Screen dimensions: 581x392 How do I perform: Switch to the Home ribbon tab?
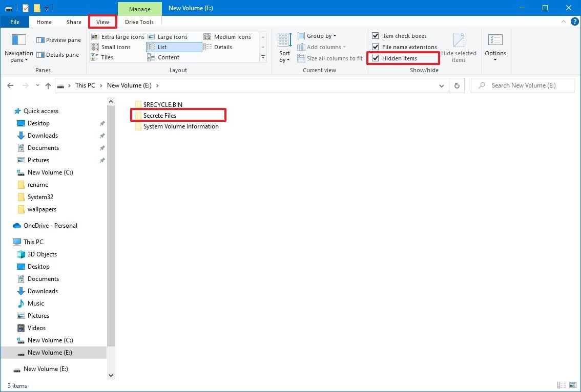point(44,22)
